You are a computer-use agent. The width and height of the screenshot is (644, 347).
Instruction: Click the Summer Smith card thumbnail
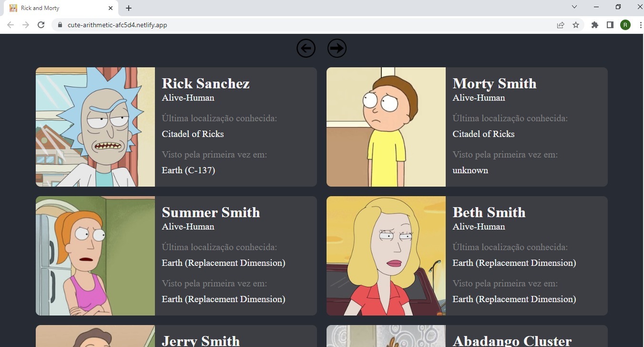(x=95, y=255)
